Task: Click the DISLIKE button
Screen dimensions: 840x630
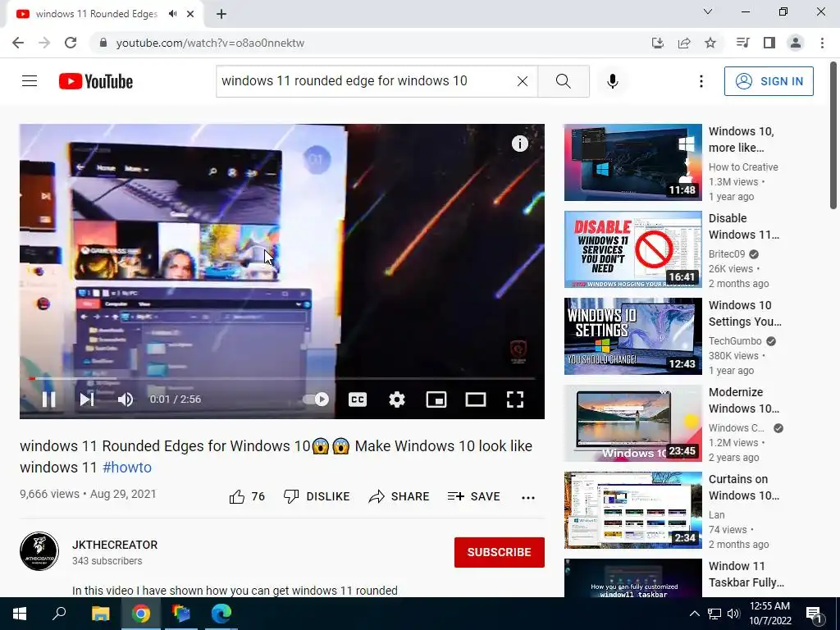Action: [x=317, y=496]
